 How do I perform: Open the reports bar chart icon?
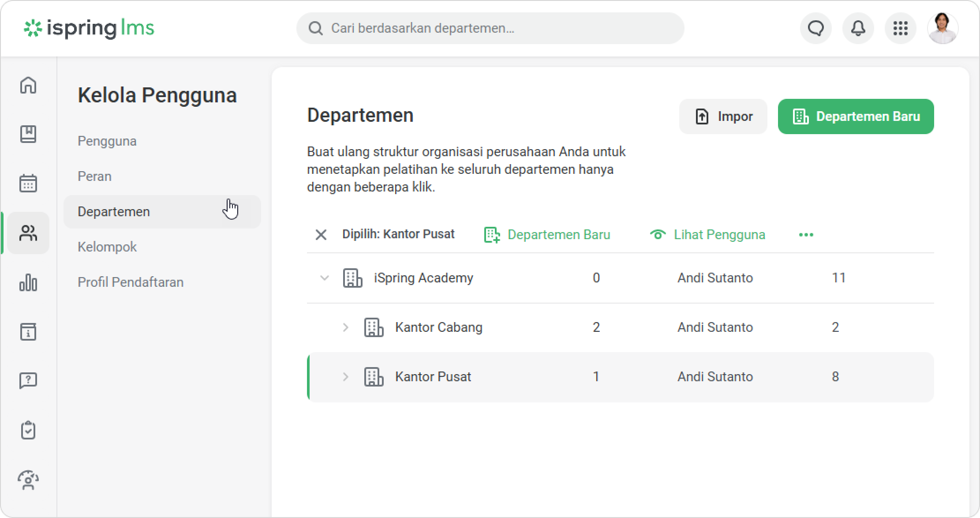pos(28,282)
